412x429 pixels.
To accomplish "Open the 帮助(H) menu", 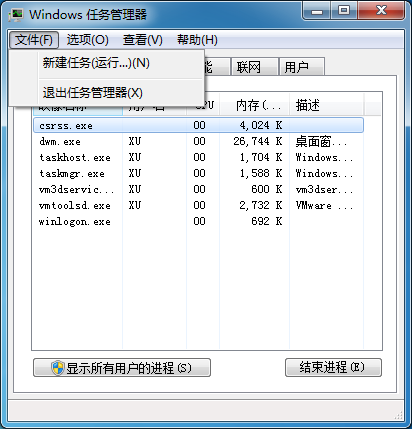I will point(197,40).
